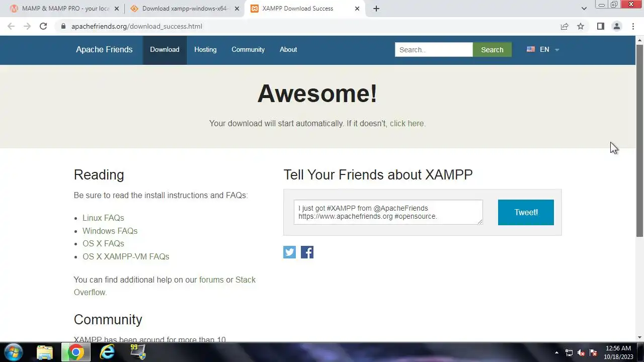Click the green Search button
This screenshot has height=362, width=644.
click(492, 49)
